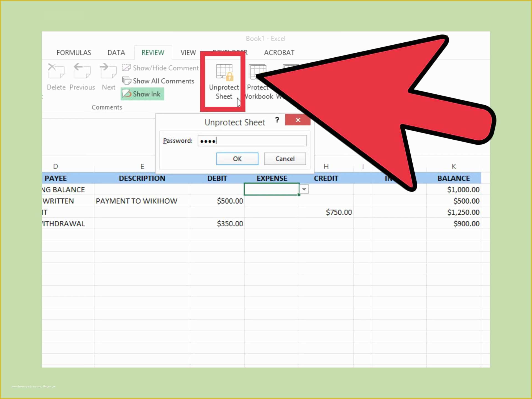
Task: Click OK to confirm unprotect sheet
Action: point(237,159)
